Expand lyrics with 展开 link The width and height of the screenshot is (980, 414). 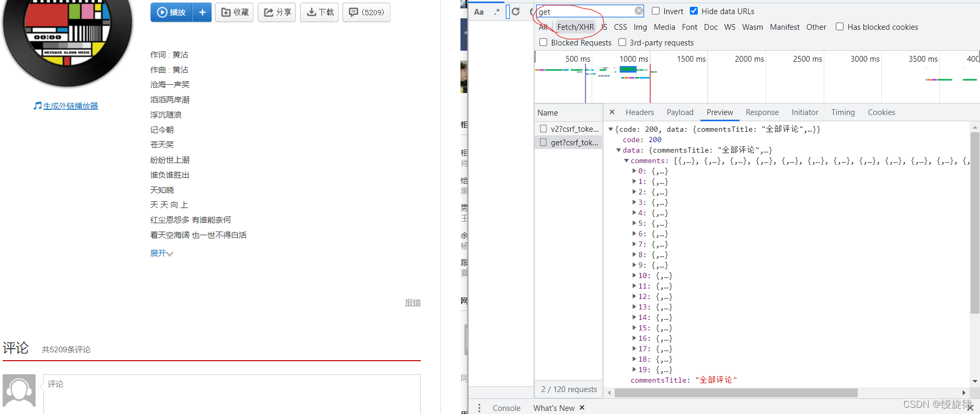pos(162,253)
